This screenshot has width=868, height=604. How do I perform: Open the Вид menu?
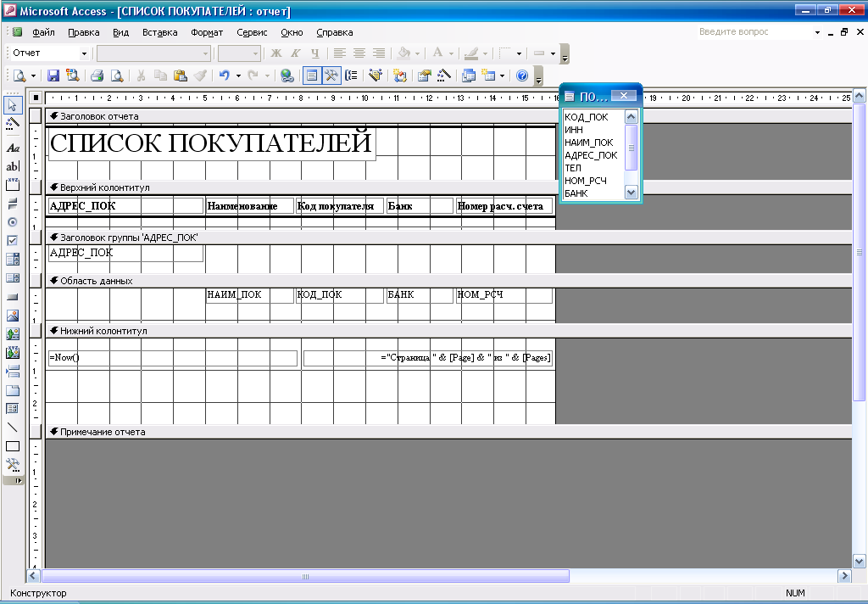(x=120, y=32)
